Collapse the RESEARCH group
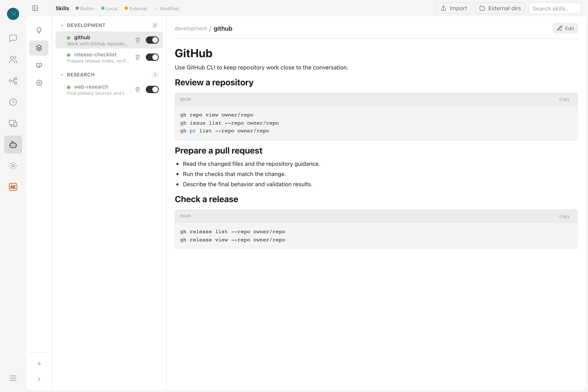The width and height of the screenshot is (588, 392). (x=62, y=75)
